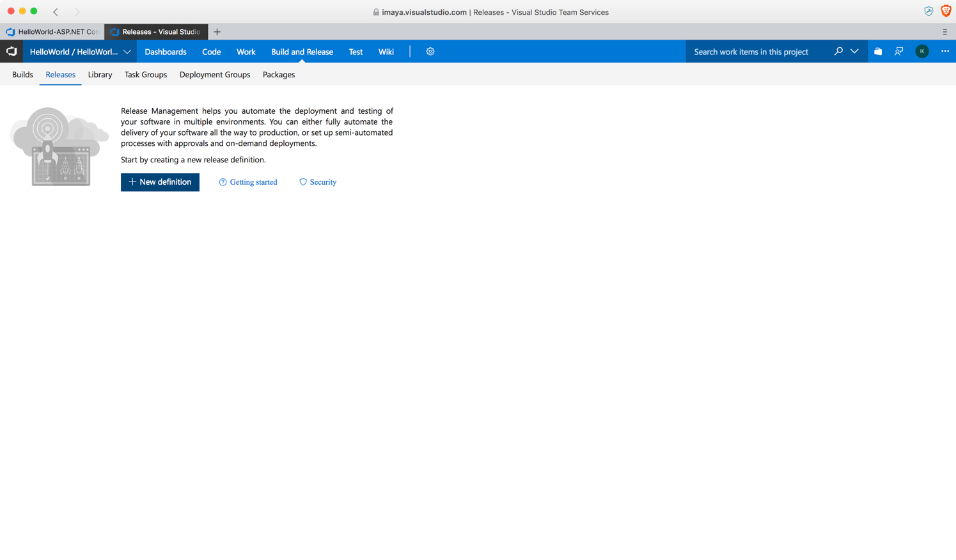
Task: Click the address bar URL imaya.visualstudio.com
Action: tap(424, 12)
